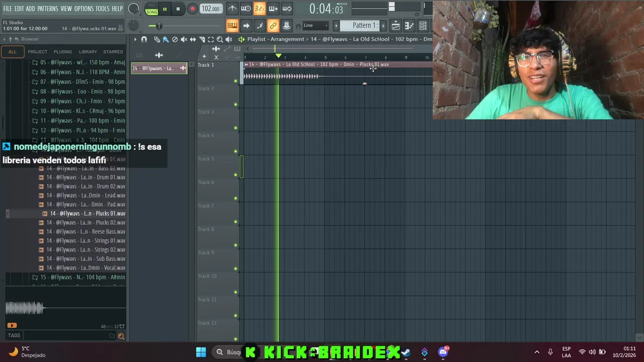Toggle the metronome icon
The height and width of the screenshot is (362, 644).
pos(232,9)
